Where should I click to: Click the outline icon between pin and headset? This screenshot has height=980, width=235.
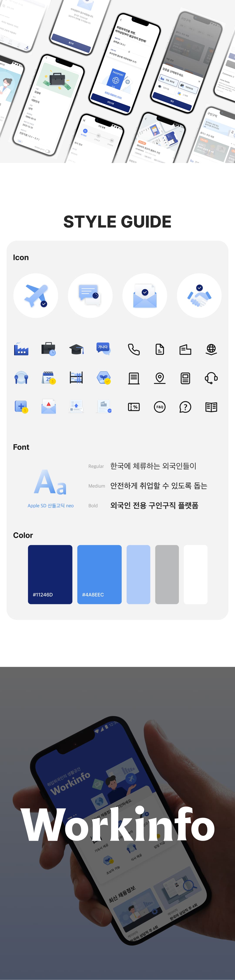click(185, 378)
